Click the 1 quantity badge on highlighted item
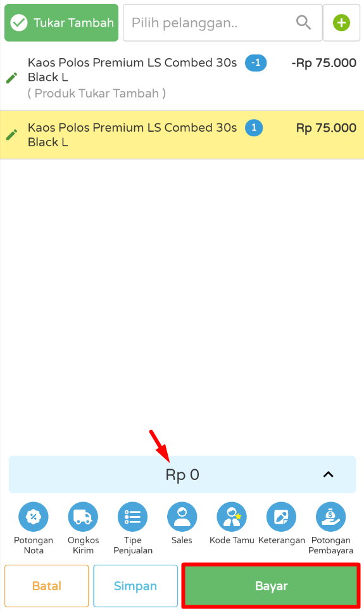 point(254,128)
